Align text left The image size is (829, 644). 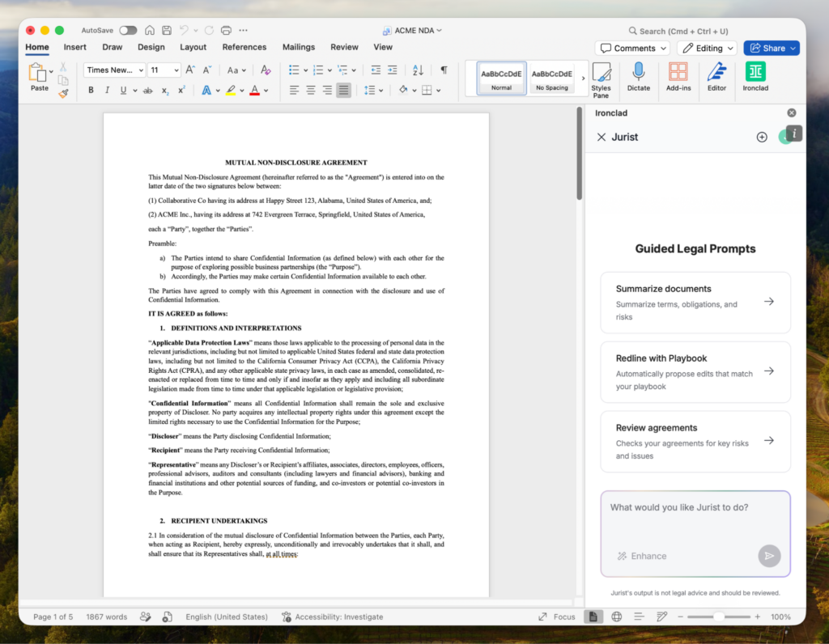coord(294,91)
